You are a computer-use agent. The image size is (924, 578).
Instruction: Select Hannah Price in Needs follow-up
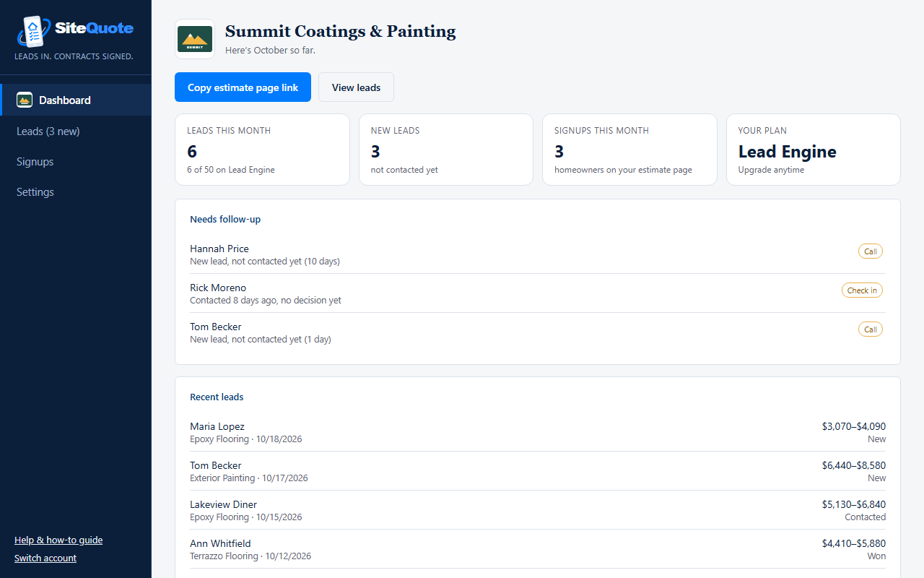click(x=538, y=254)
